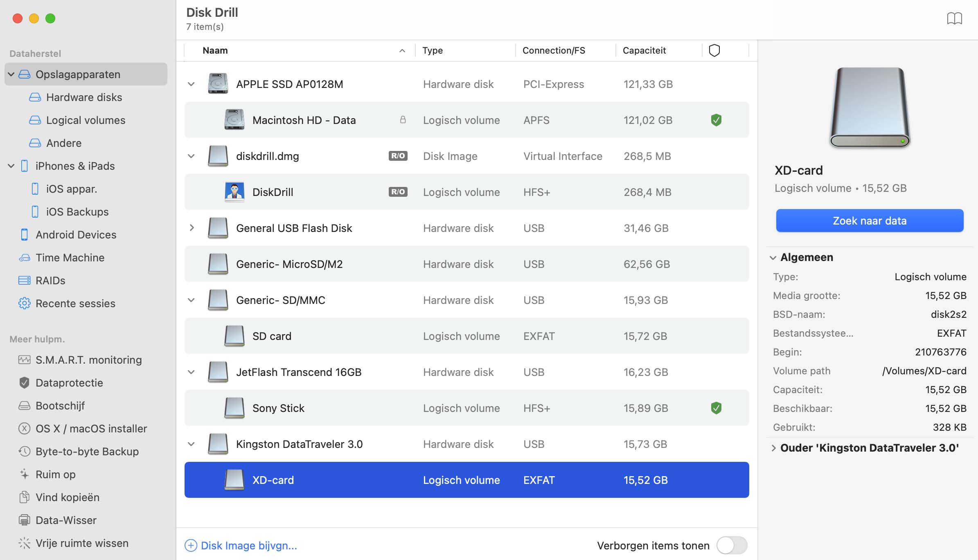Click the disk2s2 BSD-naam value
978x560 pixels.
[949, 314]
